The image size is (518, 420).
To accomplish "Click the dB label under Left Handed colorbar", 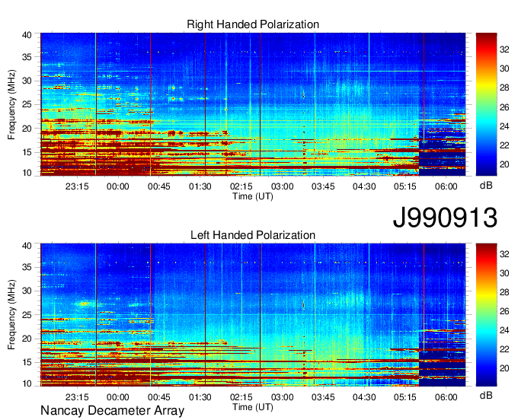I will point(486,395).
